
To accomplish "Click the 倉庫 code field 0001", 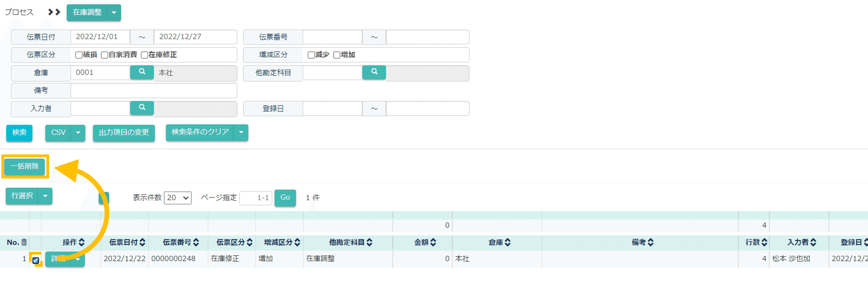I will coord(100,72).
